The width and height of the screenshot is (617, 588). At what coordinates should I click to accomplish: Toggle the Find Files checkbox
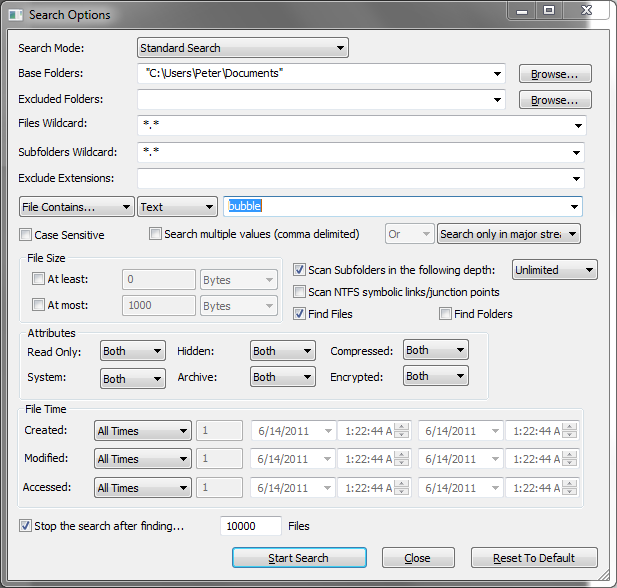[299, 314]
